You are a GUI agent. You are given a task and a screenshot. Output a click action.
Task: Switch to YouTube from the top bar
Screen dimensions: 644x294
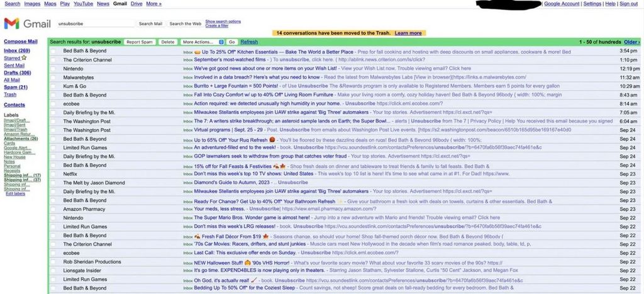(x=83, y=4)
